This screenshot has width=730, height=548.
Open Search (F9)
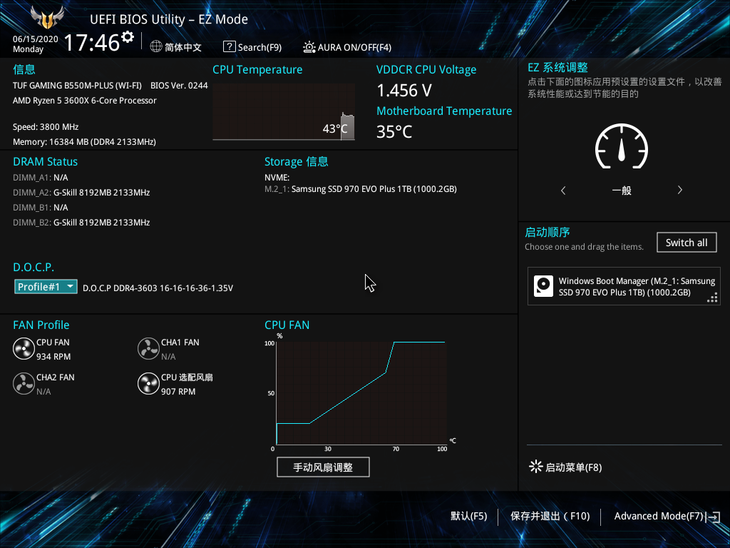(252, 47)
